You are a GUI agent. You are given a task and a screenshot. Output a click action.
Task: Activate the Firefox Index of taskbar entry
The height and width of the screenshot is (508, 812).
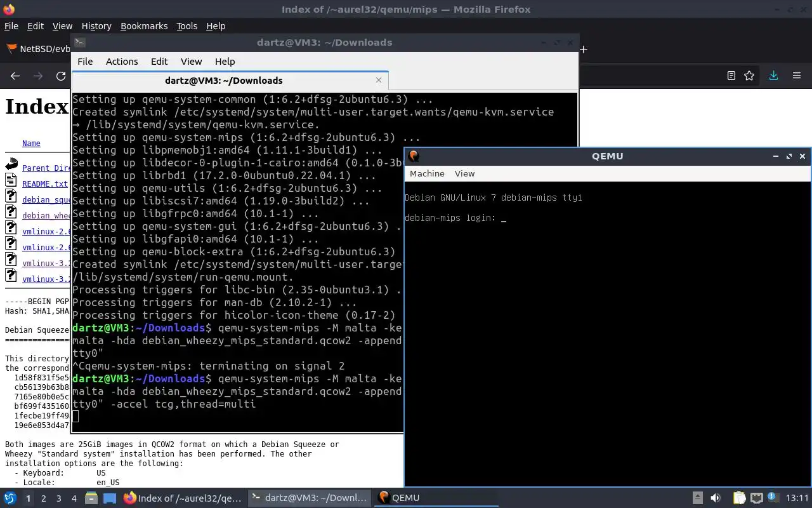(x=183, y=498)
